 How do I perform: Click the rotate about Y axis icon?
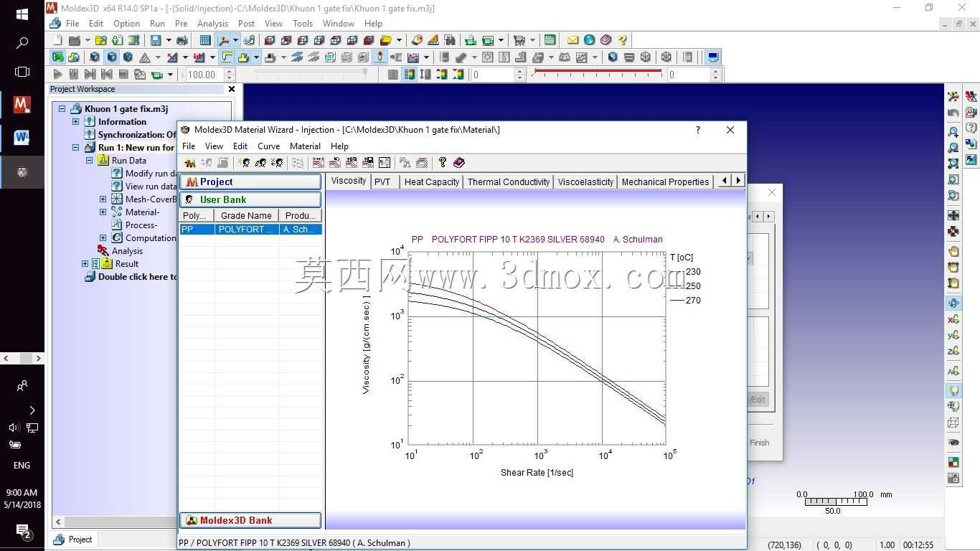pyautogui.click(x=953, y=335)
